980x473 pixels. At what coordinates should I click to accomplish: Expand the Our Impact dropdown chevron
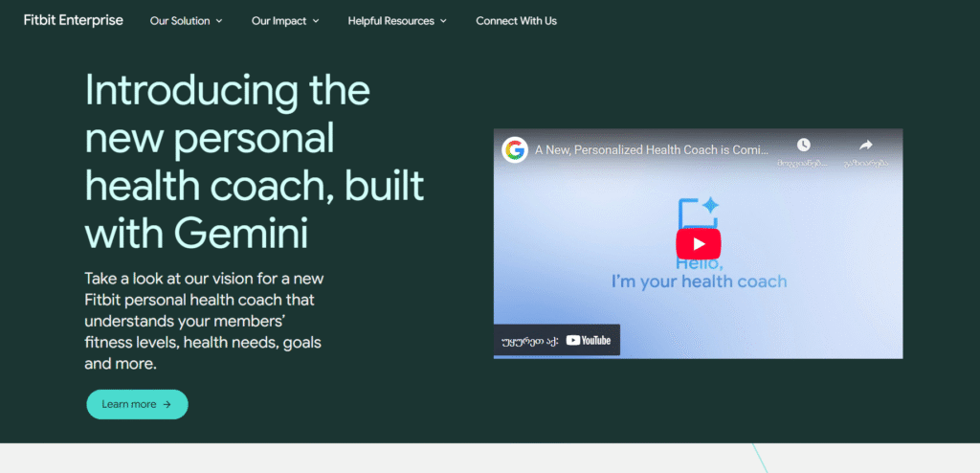[316, 21]
